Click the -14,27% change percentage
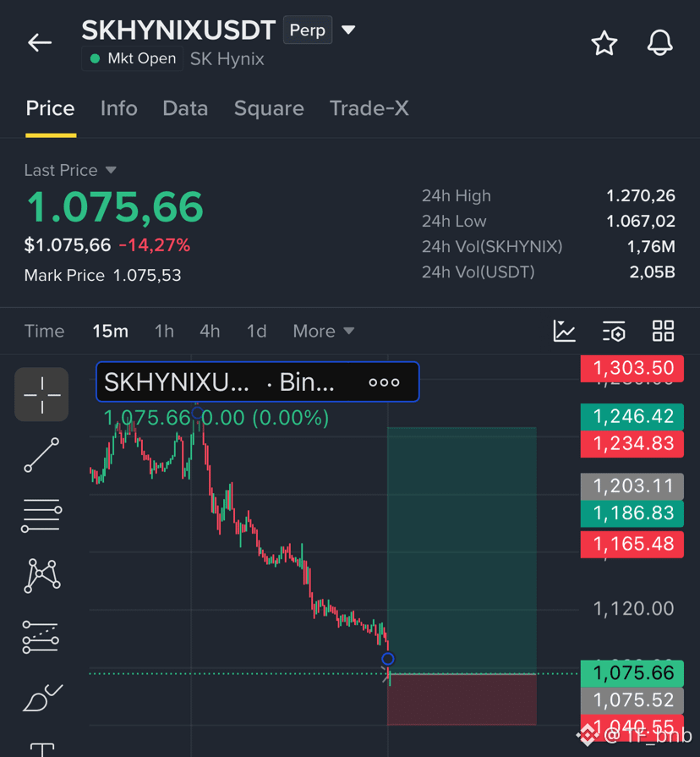Screen dimensions: 700x757 155,245
